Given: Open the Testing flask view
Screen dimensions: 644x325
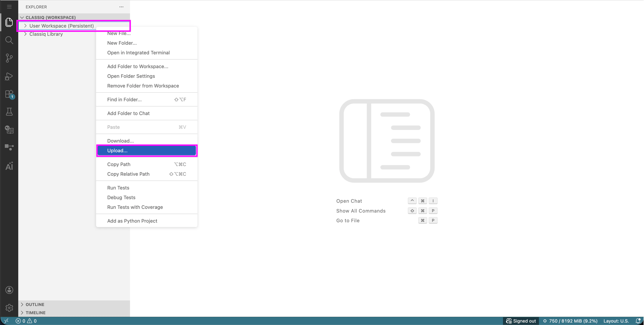Looking at the screenshot, I should [9, 112].
